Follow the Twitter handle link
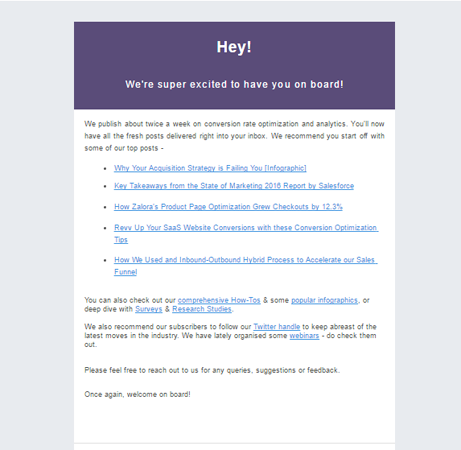This screenshot has height=450, width=461. pos(277,327)
